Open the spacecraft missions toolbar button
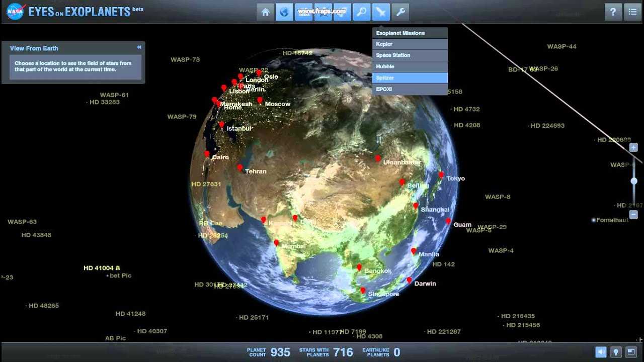Screen dimensions: 644x362 click(381, 12)
